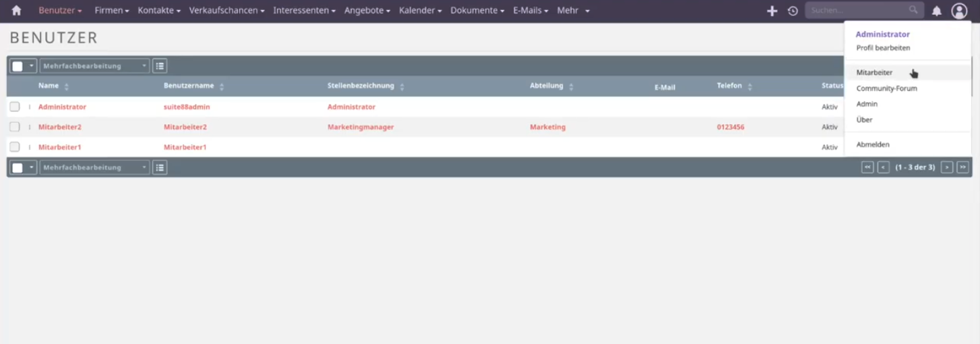Go to last page of results
This screenshot has width=980, height=344.
tap(962, 167)
